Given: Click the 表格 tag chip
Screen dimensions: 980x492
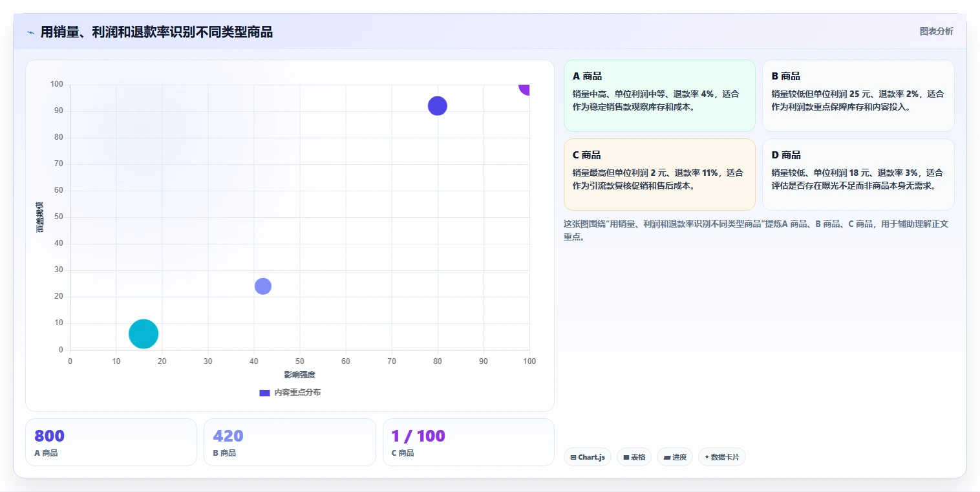Looking at the screenshot, I should 634,457.
